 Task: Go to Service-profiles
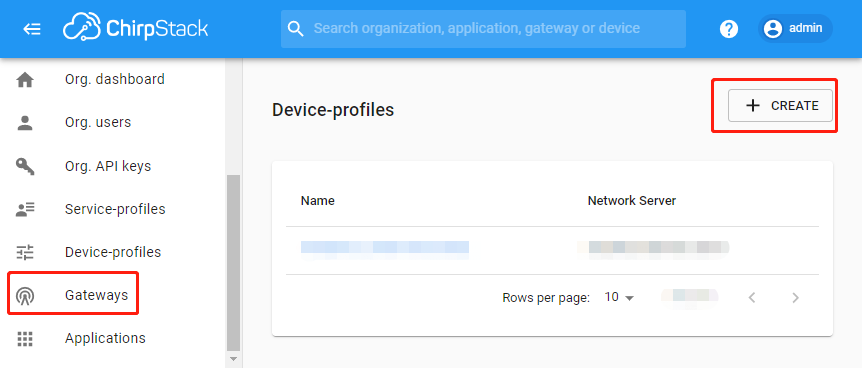(x=115, y=209)
